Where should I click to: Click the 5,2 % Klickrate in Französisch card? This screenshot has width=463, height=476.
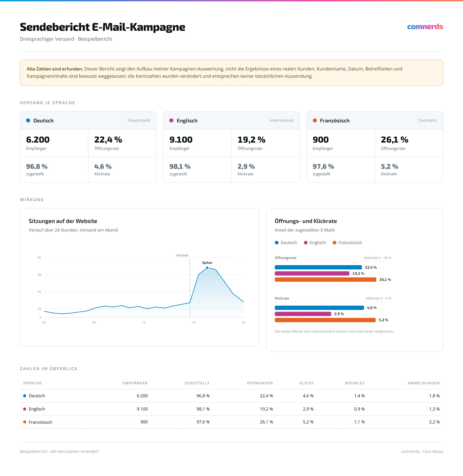(389, 166)
